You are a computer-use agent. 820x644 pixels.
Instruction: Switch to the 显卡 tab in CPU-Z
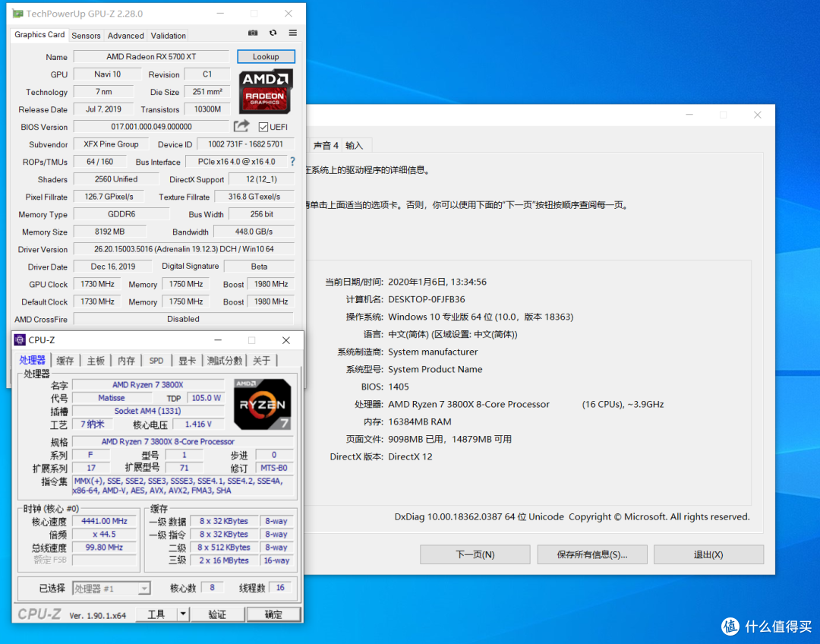pos(188,361)
